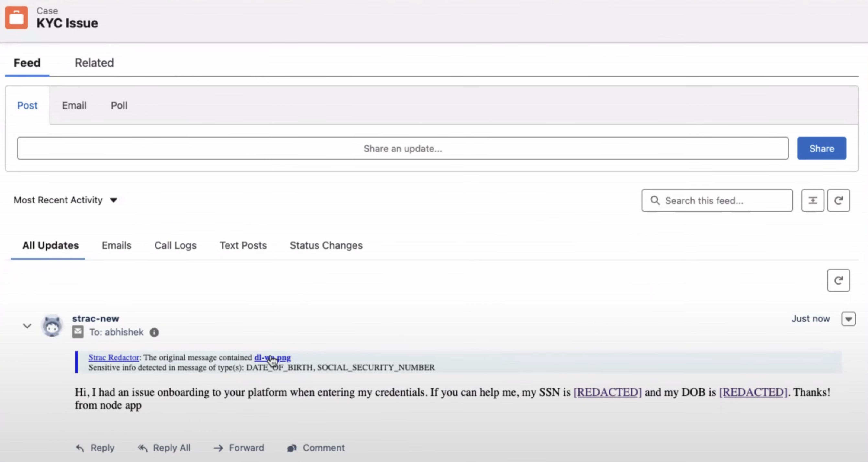Click the search magnifier in the feed search
The image size is (868, 462).
point(655,200)
